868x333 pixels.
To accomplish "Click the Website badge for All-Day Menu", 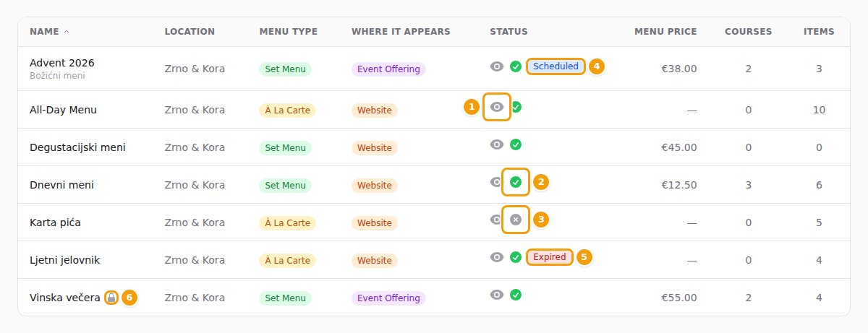I will (375, 111).
